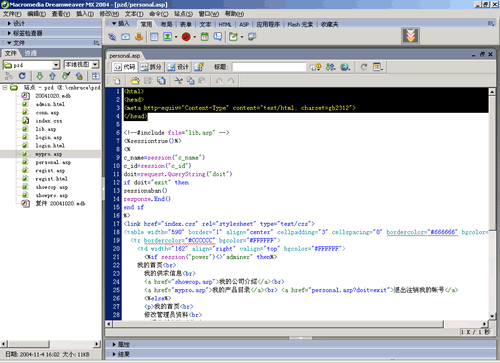Select the 应用程序 insert bar tab
The image size is (500, 363).
pyautogui.click(x=268, y=24)
